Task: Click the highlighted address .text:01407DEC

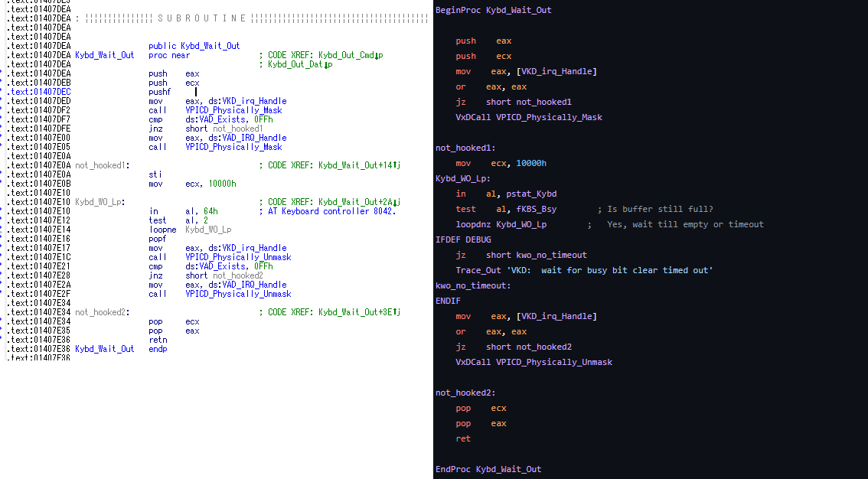Action: click(38, 92)
